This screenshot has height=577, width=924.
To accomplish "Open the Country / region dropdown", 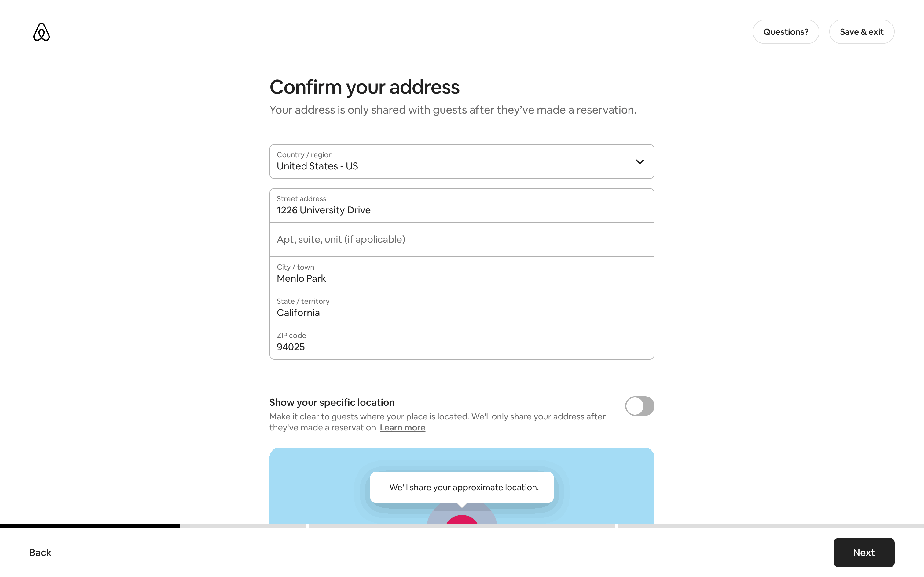I will (461, 161).
